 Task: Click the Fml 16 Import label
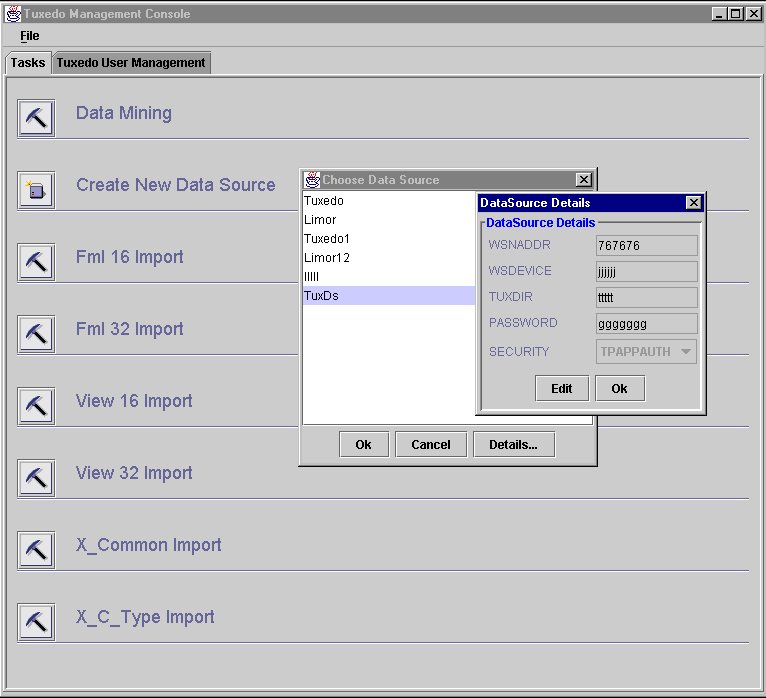tap(129, 257)
